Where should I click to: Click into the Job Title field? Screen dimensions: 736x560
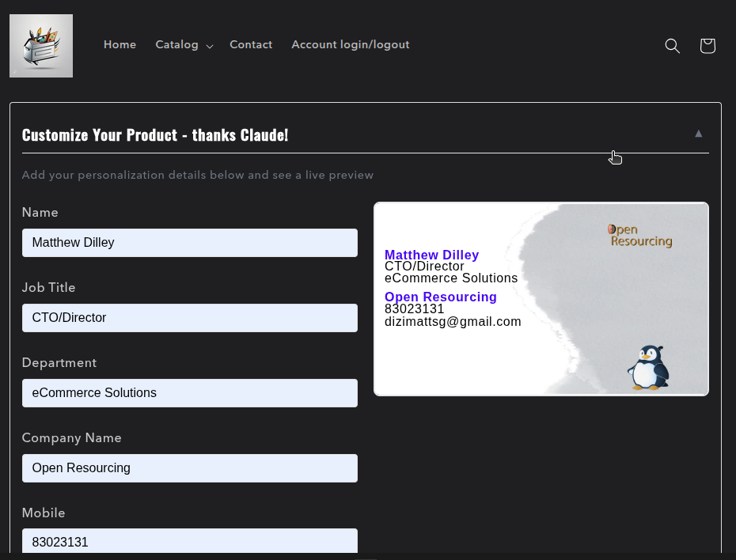pyautogui.click(x=190, y=318)
